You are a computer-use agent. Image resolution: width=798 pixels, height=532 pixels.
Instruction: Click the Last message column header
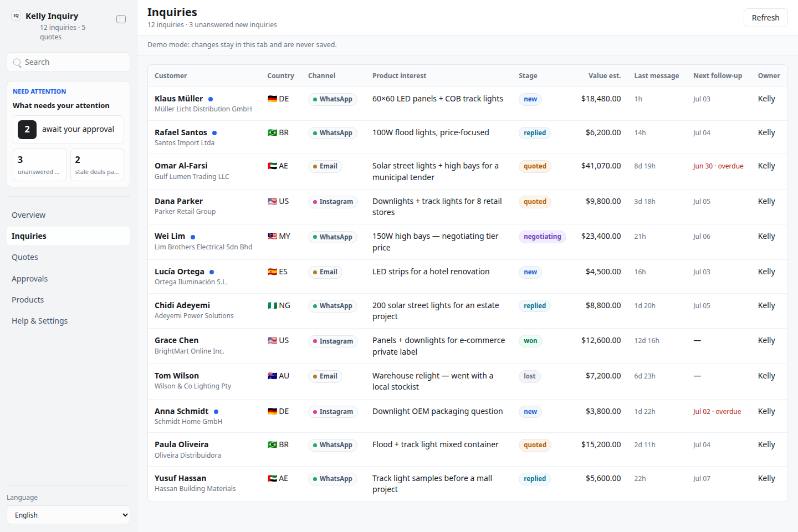tap(657, 76)
